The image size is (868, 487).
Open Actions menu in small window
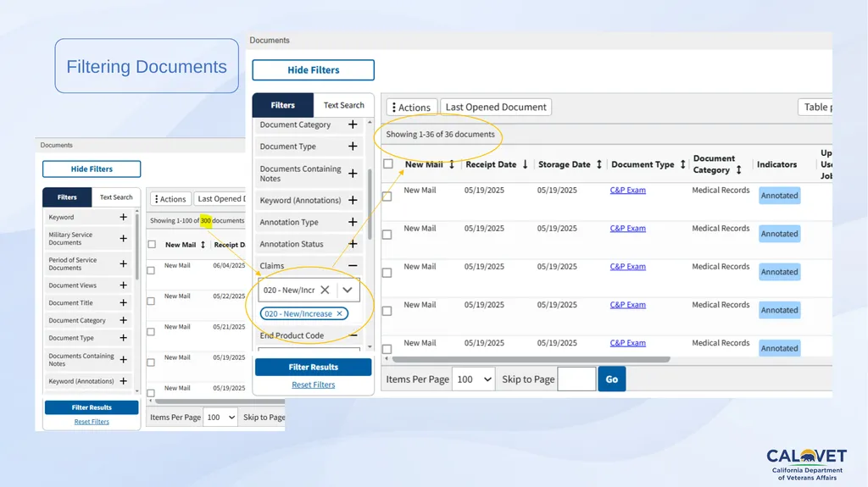[x=170, y=199]
